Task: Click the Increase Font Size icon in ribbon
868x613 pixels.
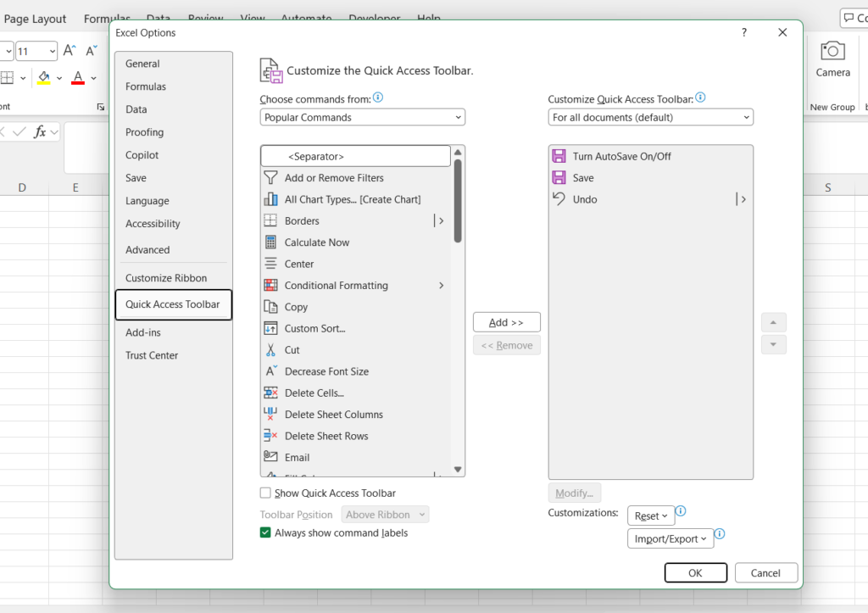Action: point(70,51)
